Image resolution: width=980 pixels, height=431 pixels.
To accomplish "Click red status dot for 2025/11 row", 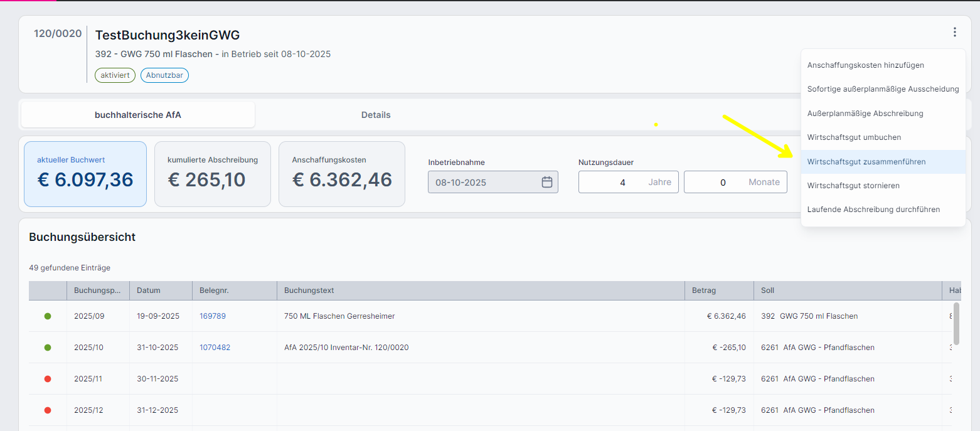I will 48,379.
